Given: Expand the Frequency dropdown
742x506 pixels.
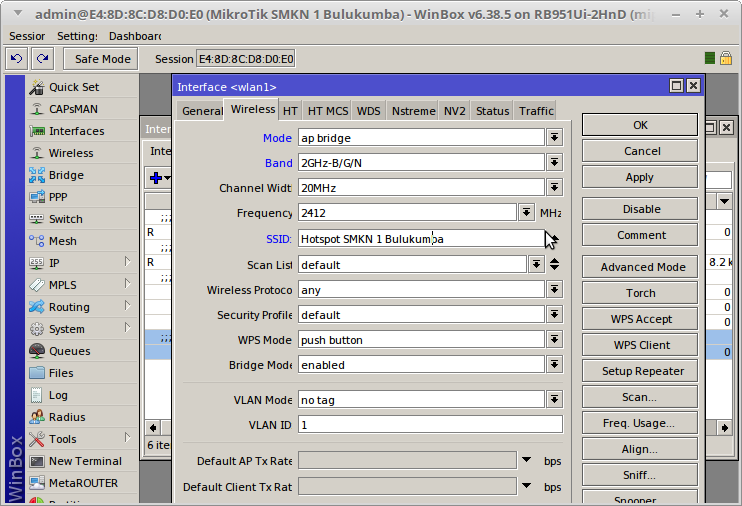Looking at the screenshot, I should 526,213.
